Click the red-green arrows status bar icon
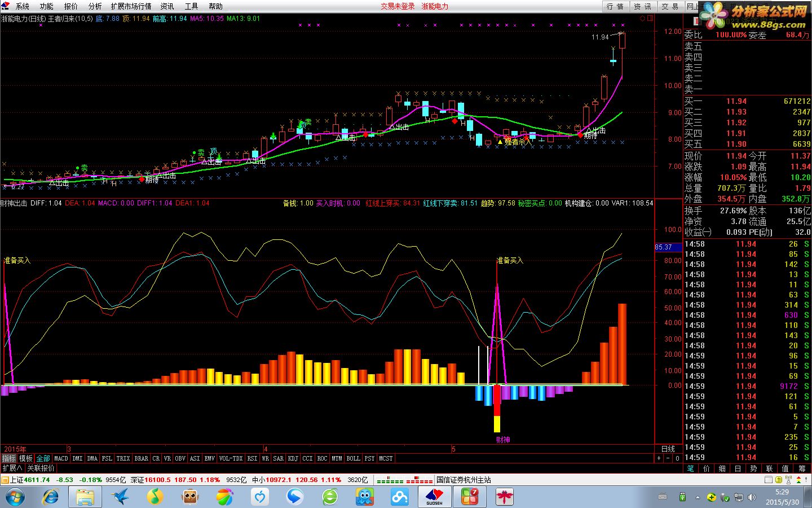Viewport: 812px width, 508px height. coord(798,480)
